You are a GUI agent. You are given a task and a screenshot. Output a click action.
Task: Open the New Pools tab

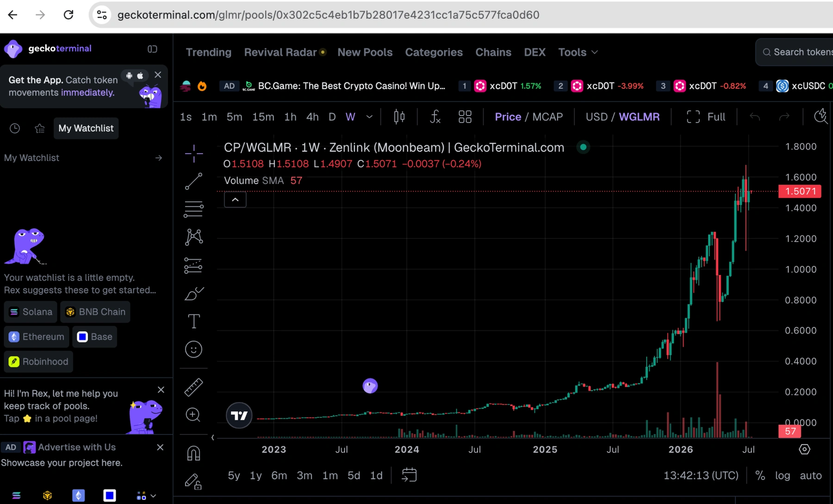(x=365, y=52)
